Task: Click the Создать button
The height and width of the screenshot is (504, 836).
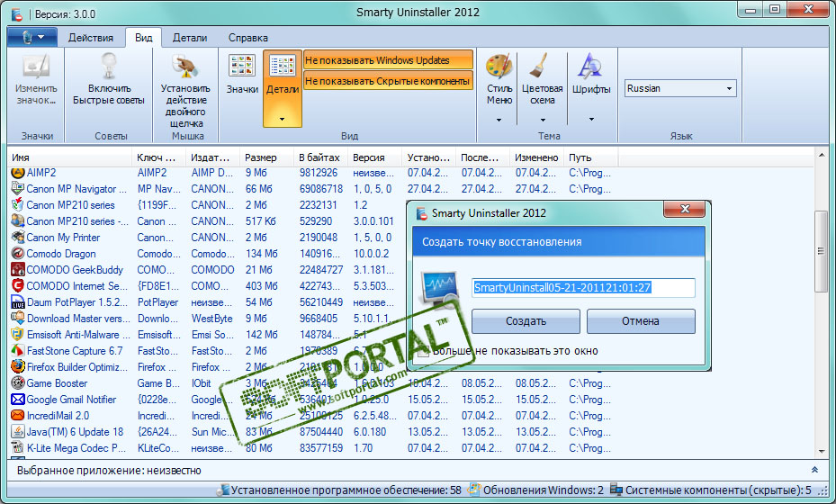Action: (x=526, y=321)
